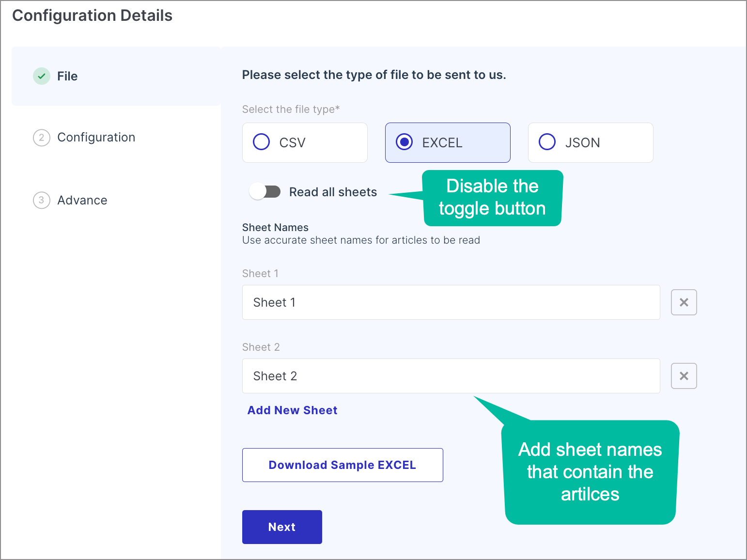Click the Next button
The height and width of the screenshot is (560, 747).
[282, 527]
